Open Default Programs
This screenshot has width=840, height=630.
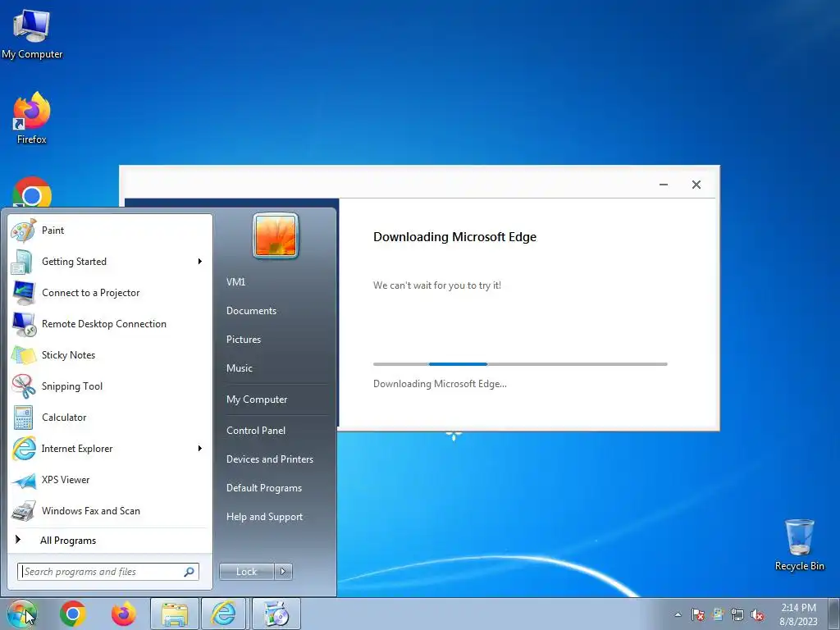263,488
